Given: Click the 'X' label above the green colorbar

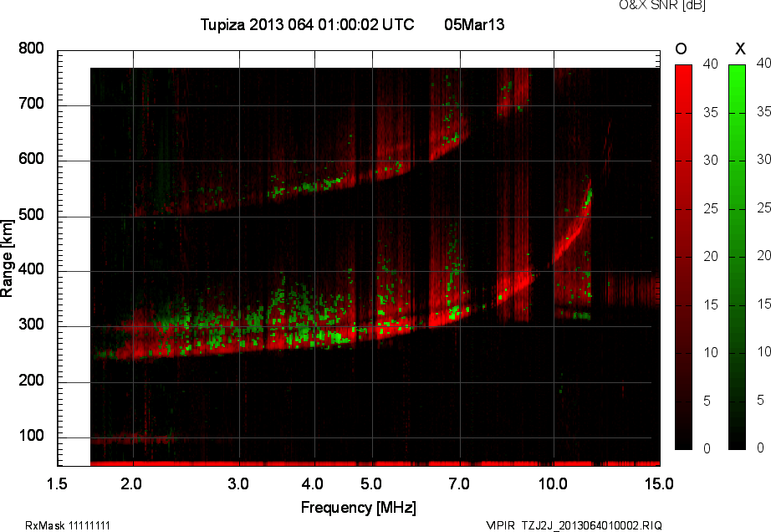Looking at the screenshot, I should point(740,49).
